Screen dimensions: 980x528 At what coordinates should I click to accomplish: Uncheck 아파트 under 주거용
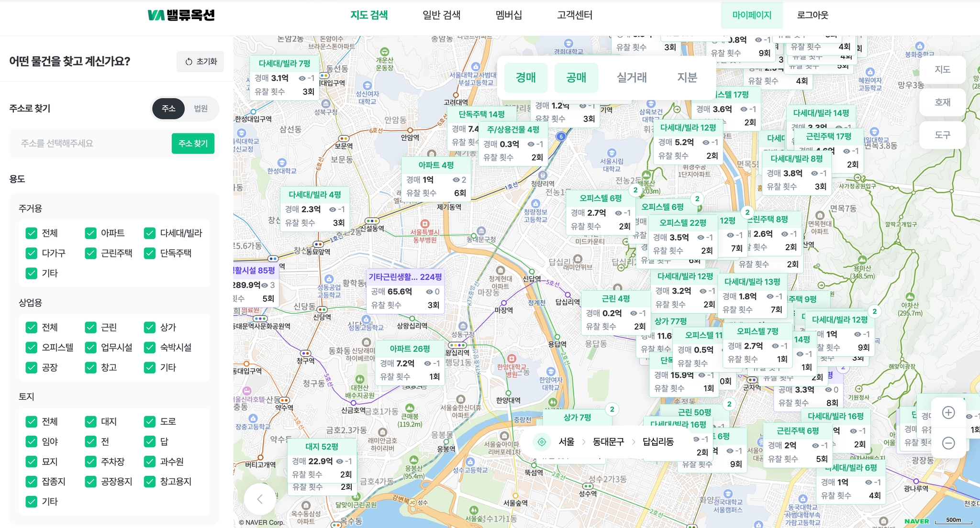click(x=90, y=233)
